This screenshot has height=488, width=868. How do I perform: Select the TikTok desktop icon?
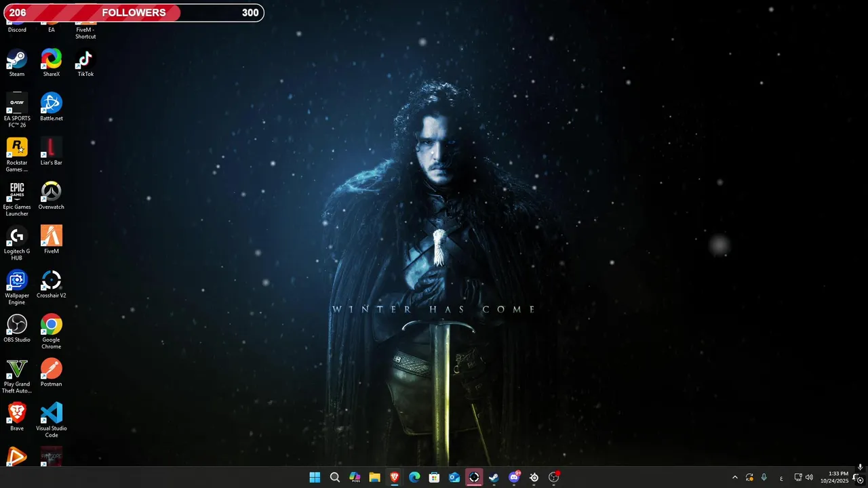(x=85, y=62)
